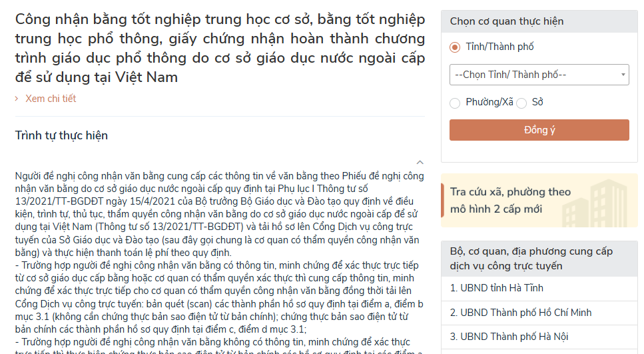This screenshot has height=354, width=644.
Task: Select UBND Thành phố Hồ Chí Minh entry
Action: click(539, 313)
